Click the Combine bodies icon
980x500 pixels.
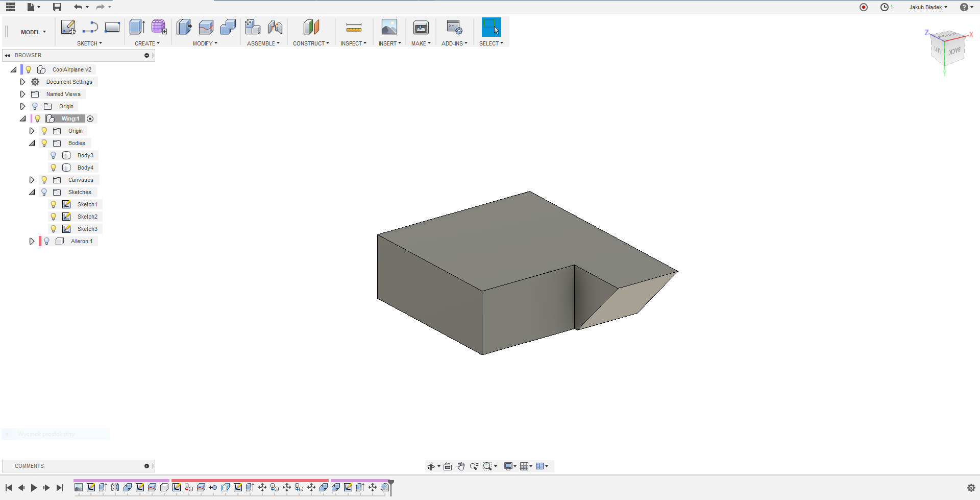[228, 28]
